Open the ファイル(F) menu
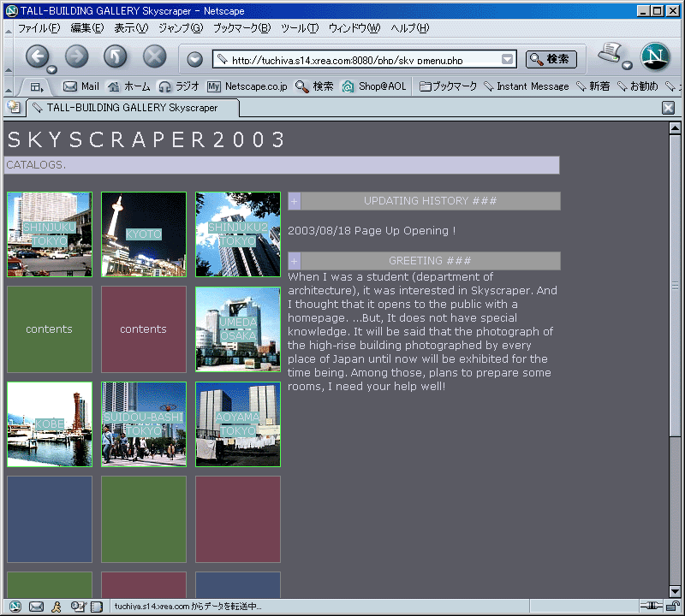This screenshot has height=616, width=685. click(x=39, y=28)
